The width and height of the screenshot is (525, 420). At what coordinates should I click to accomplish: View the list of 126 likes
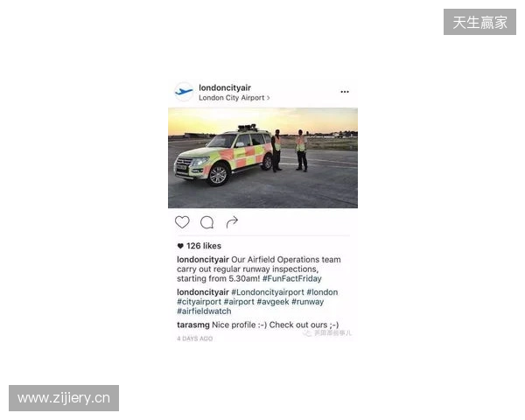tap(204, 246)
